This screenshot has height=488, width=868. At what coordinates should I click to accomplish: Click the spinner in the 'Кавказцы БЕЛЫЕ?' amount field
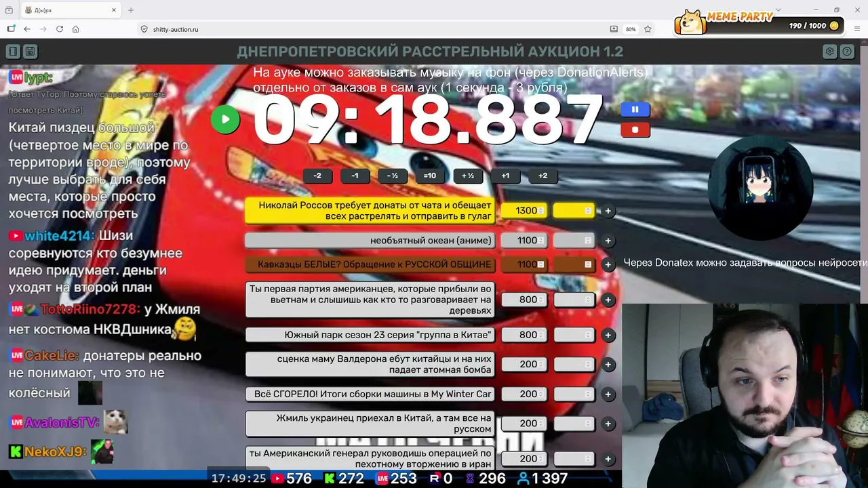540,264
